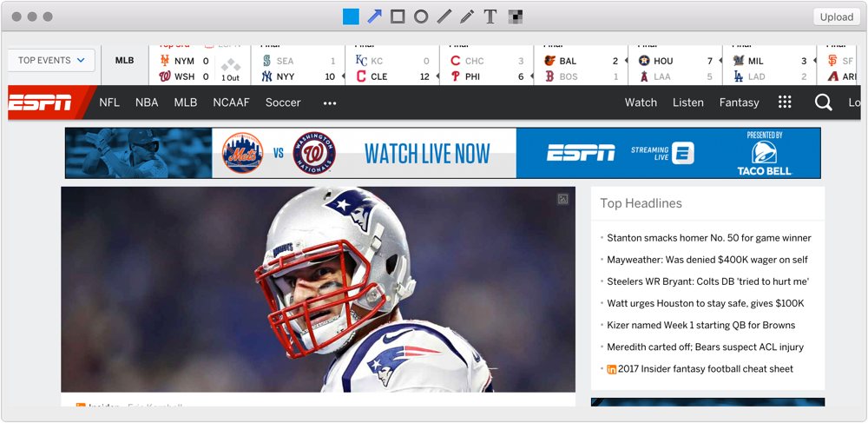Click the WSH Nationals logo in scoreboard
The image size is (868, 423).
pyautogui.click(x=164, y=76)
